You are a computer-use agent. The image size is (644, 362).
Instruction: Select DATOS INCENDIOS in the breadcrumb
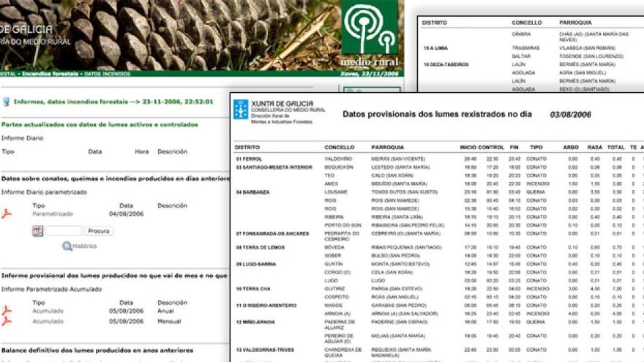(102, 74)
